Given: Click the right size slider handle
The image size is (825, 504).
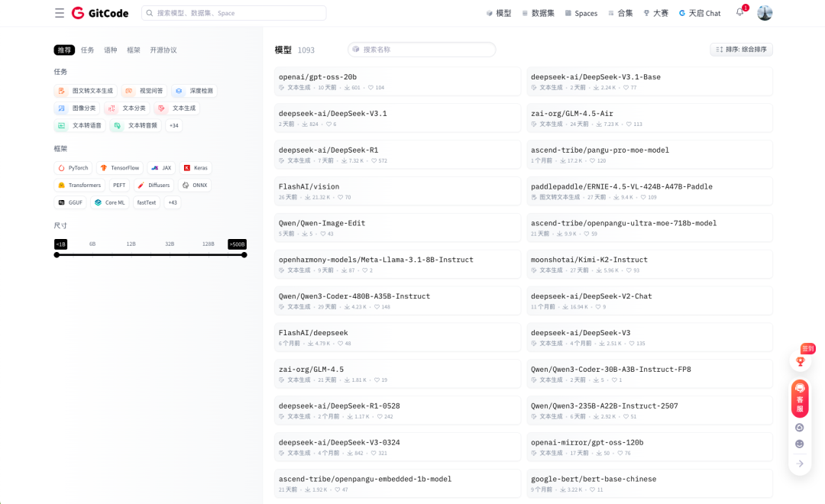Looking at the screenshot, I should tap(244, 255).
